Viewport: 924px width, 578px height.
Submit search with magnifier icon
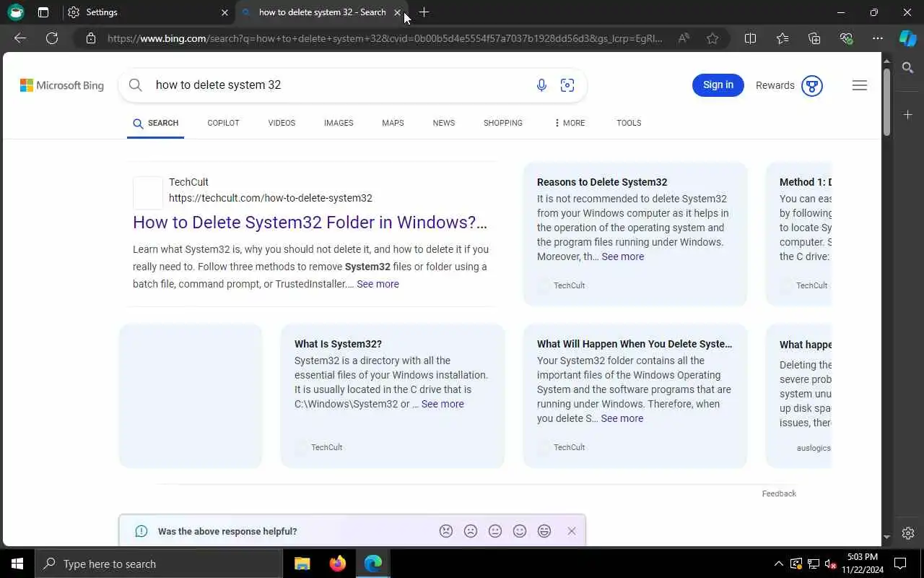click(x=135, y=85)
